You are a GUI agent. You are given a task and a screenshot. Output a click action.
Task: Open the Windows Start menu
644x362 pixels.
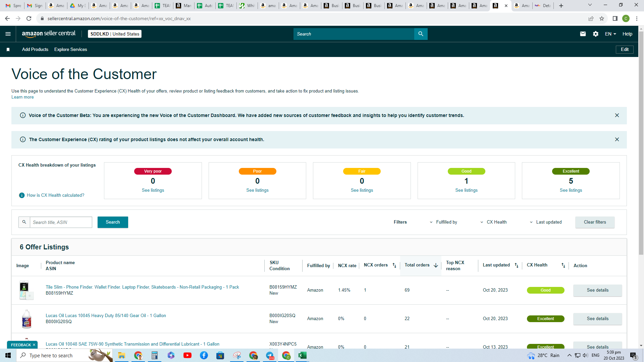pyautogui.click(x=8, y=355)
